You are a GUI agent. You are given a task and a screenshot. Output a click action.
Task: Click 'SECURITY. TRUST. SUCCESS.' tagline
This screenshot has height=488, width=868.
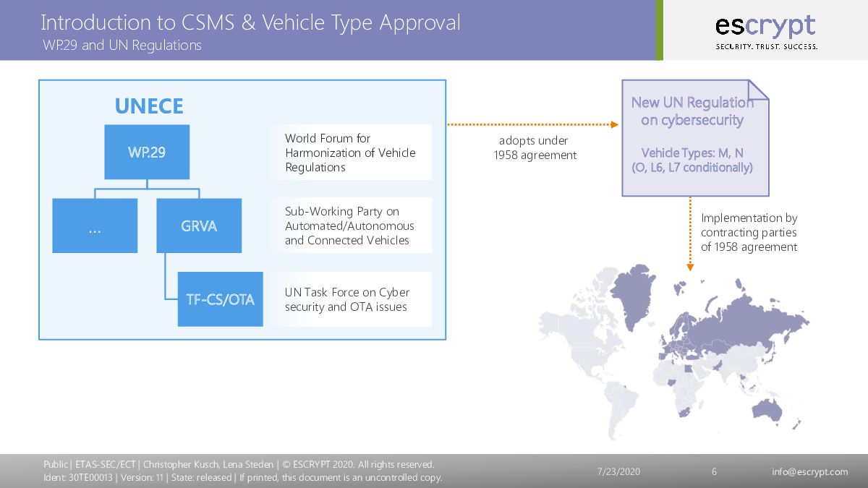766,46
